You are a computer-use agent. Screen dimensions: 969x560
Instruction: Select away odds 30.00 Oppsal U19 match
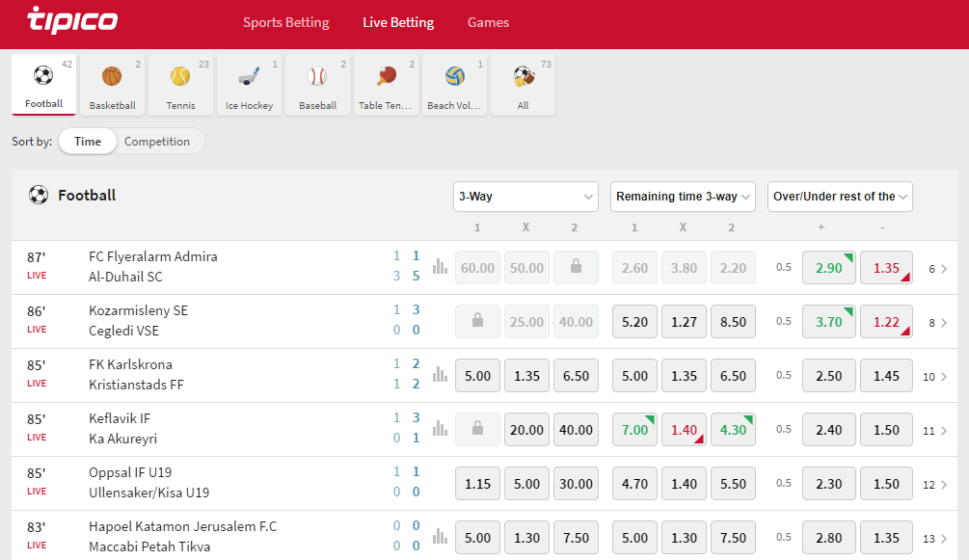tap(576, 483)
